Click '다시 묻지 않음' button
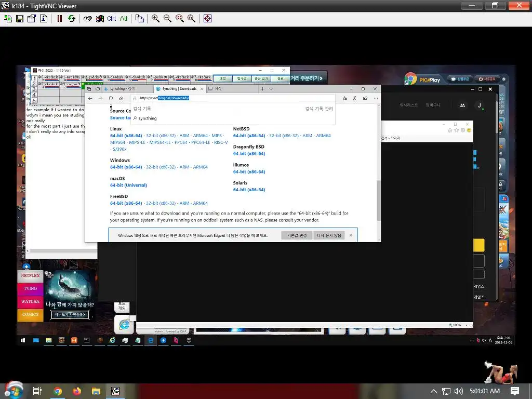532x399 pixels. 329,235
